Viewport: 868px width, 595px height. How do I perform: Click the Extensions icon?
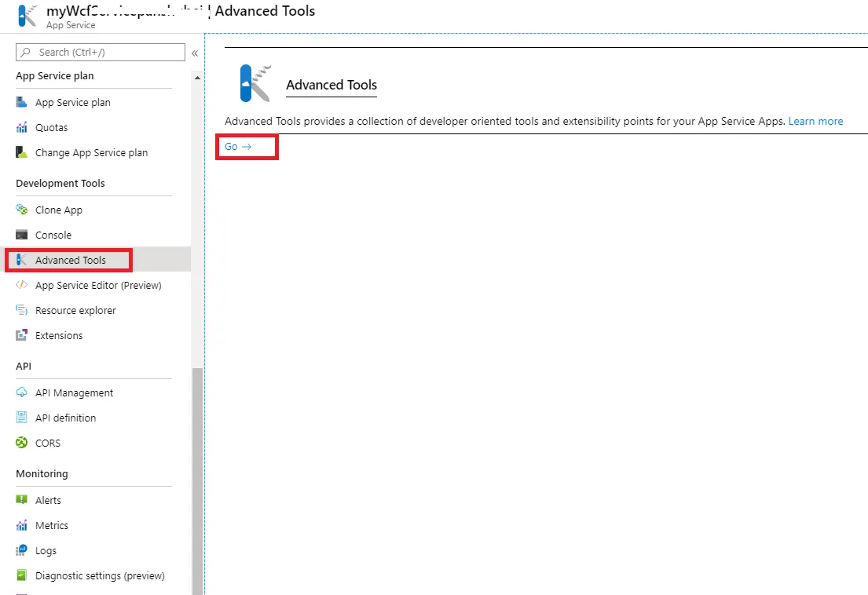[x=21, y=335]
